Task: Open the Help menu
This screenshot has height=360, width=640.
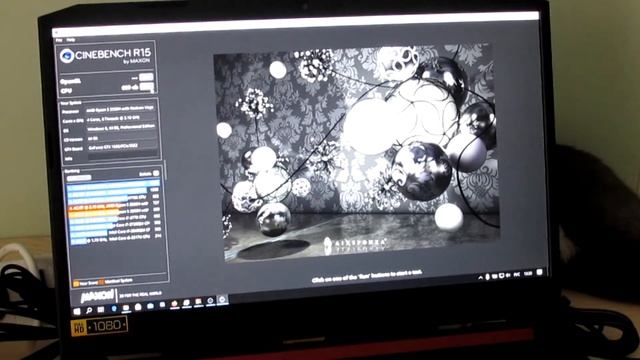Action: [71, 40]
